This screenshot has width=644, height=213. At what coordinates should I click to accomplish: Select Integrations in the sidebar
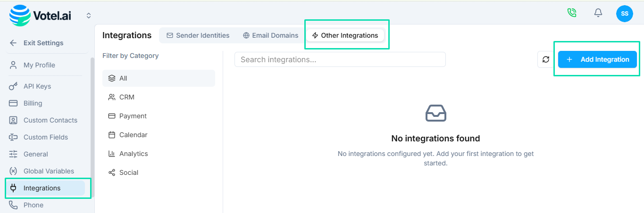tap(45, 188)
